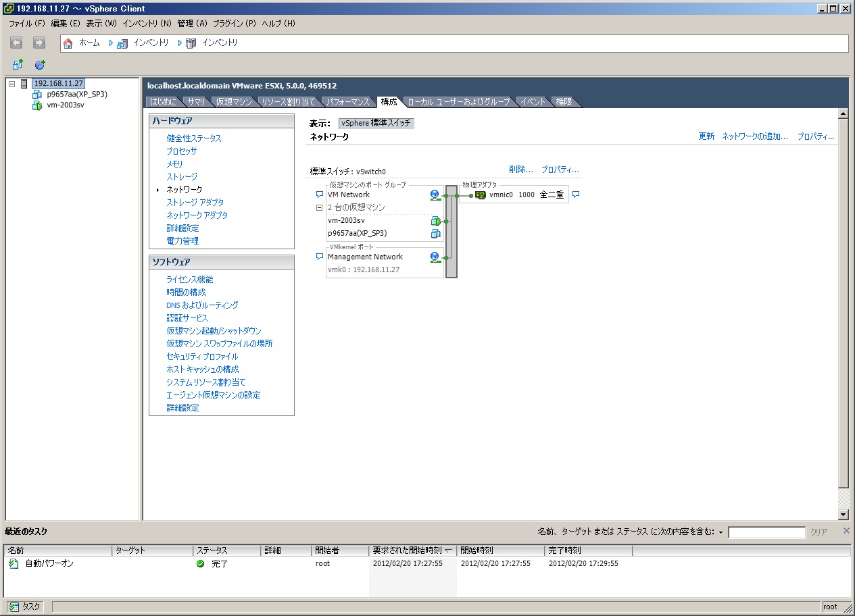Viewport: 855px width, 616px height.
Task: Switch to the サマリ tab
Action: tap(197, 102)
